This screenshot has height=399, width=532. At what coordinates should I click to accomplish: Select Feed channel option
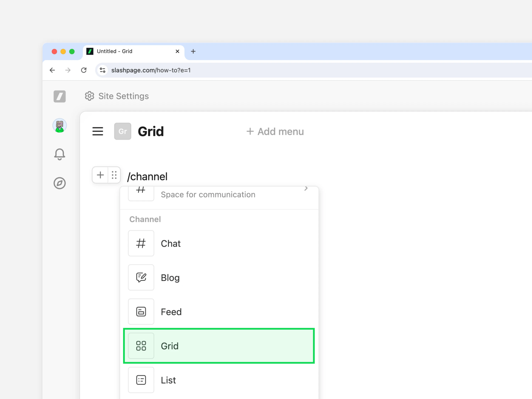point(219,312)
